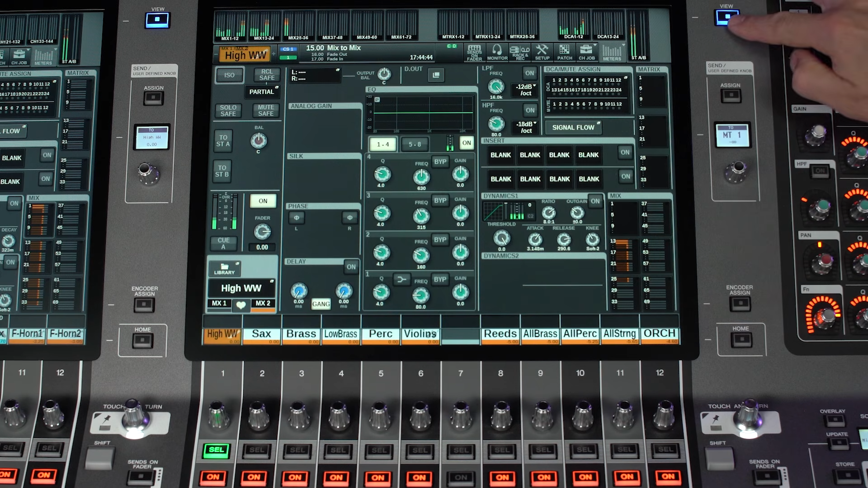Click the High WW channel name field

click(241, 288)
